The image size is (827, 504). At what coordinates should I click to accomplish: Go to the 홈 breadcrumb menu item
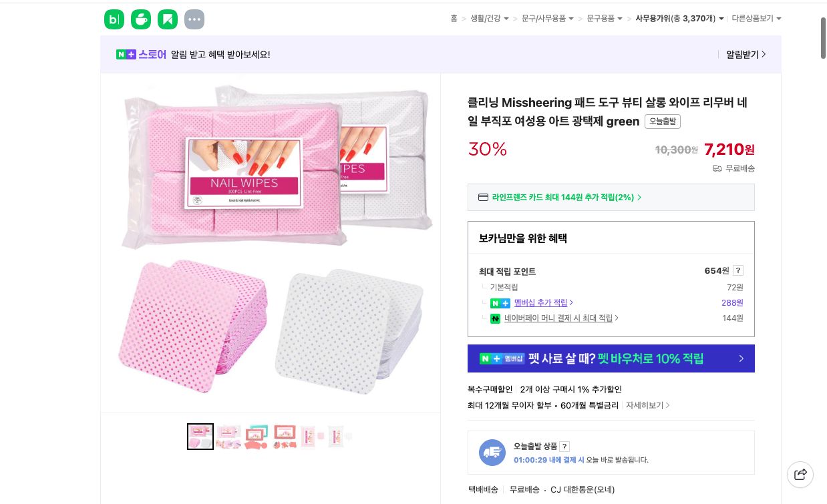454,19
